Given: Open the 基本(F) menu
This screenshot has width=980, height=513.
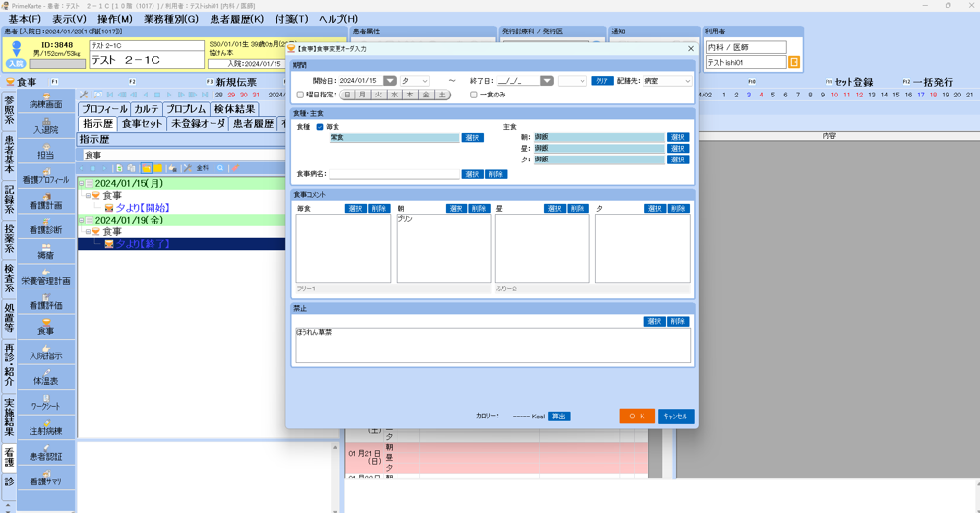Looking at the screenshot, I should [25, 19].
